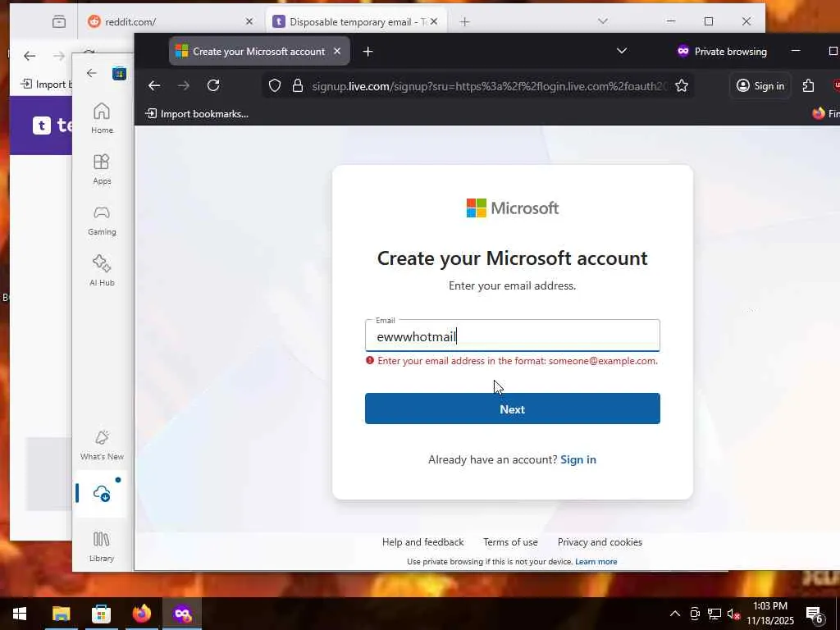Screen dimensions: 840x630
Task: Open the Extensions puzzle icon
Action: pos(808,85)
